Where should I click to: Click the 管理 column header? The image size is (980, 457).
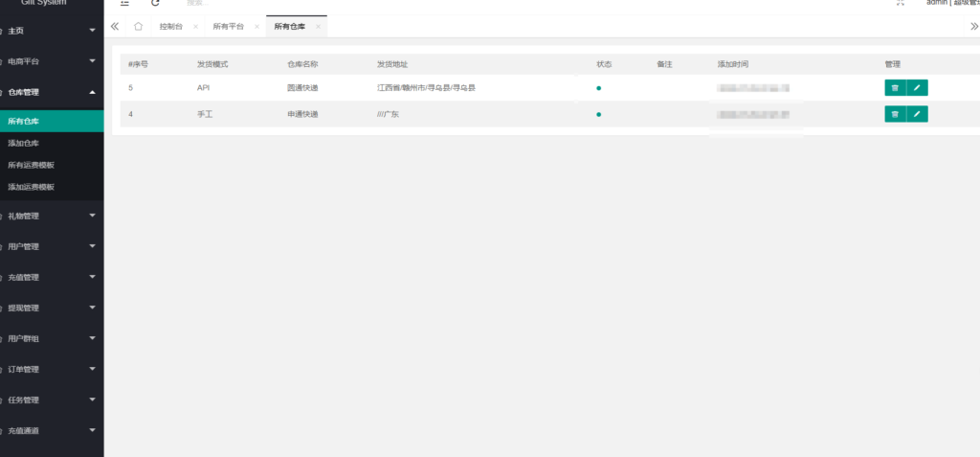[893, 64]
